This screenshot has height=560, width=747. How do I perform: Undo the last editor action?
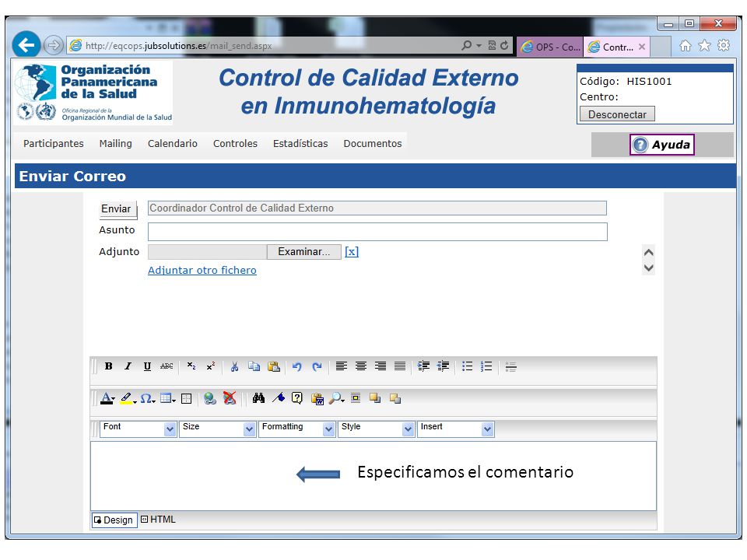click(297, 366)
